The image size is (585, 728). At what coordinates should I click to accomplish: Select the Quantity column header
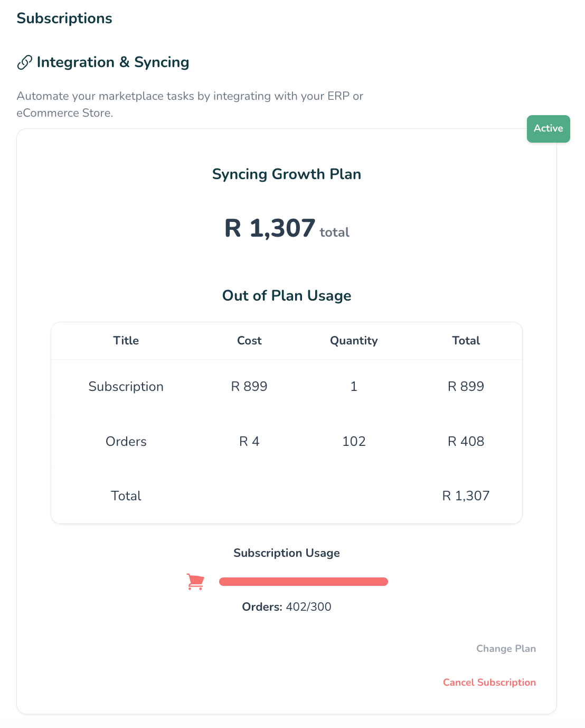(x=354, y=341)
